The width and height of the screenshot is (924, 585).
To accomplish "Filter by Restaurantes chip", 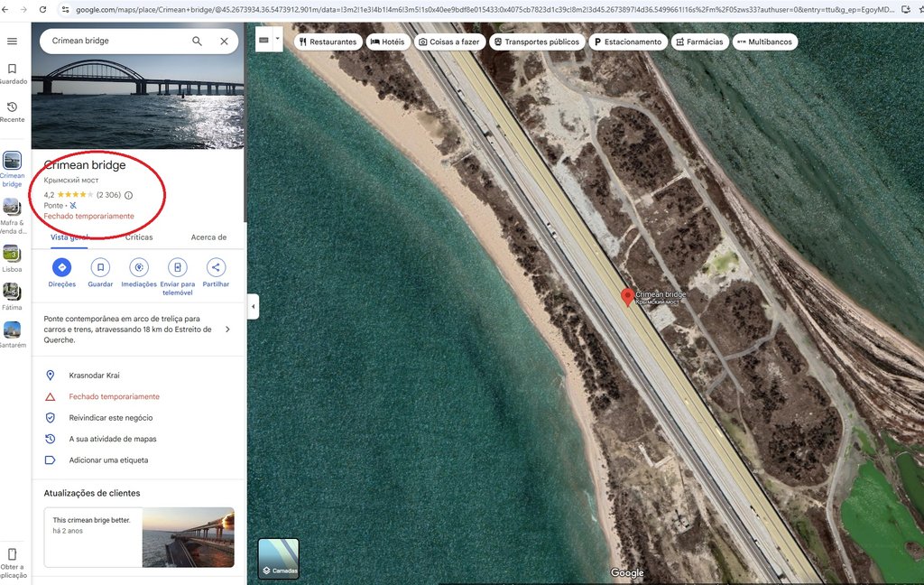I will click(x=328, y=42).
